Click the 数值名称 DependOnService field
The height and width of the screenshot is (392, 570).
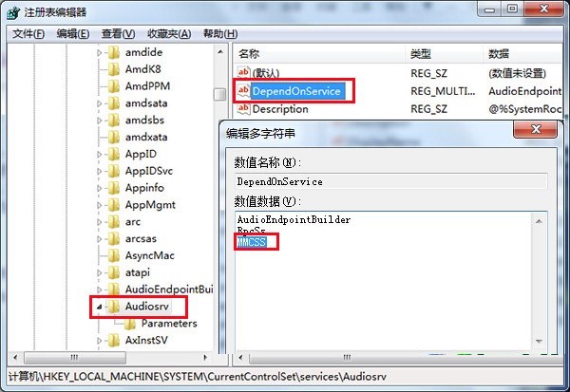(391, 181)
